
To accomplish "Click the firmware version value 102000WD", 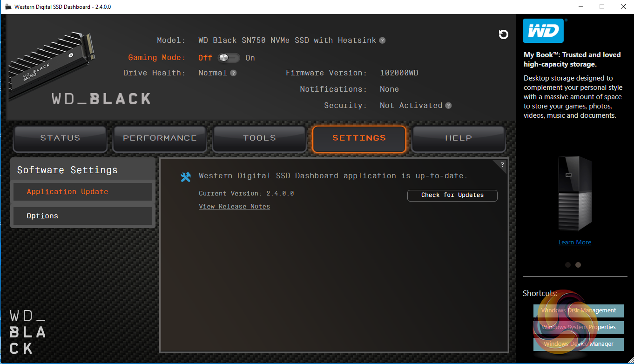I will (x=399, y=73).
